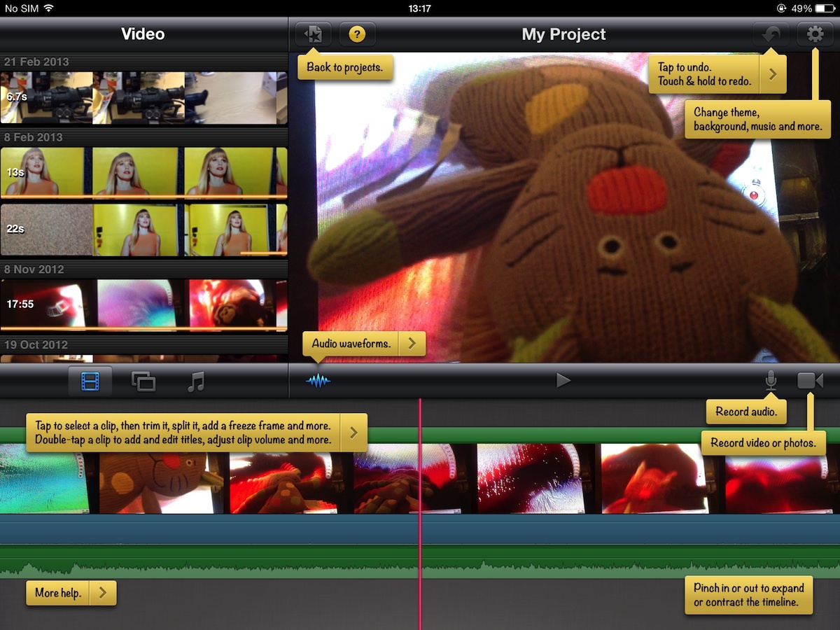840x630 pixels.
Task: Tap the '19 Oct 2012' date header
Action: 36,344
